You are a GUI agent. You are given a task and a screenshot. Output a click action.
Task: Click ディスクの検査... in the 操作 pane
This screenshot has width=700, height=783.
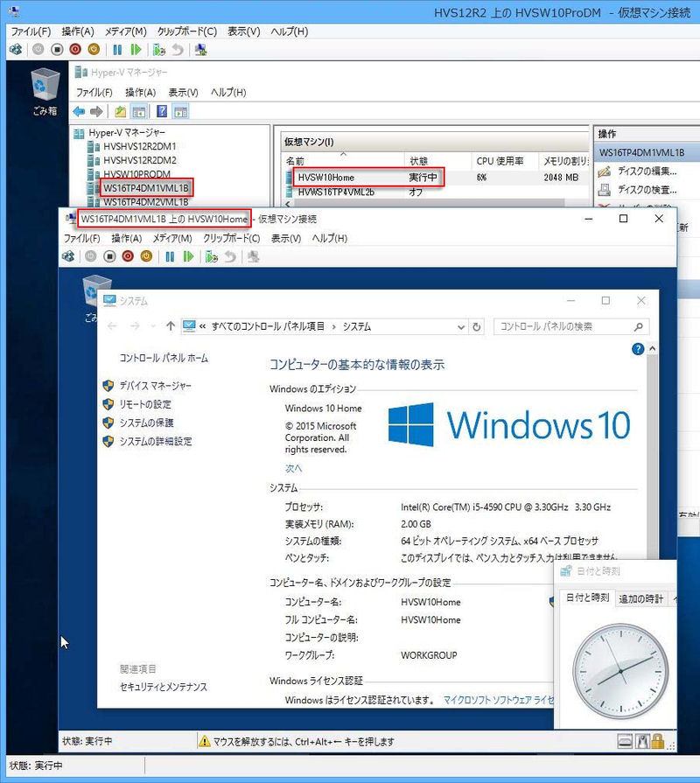[647, 190]
